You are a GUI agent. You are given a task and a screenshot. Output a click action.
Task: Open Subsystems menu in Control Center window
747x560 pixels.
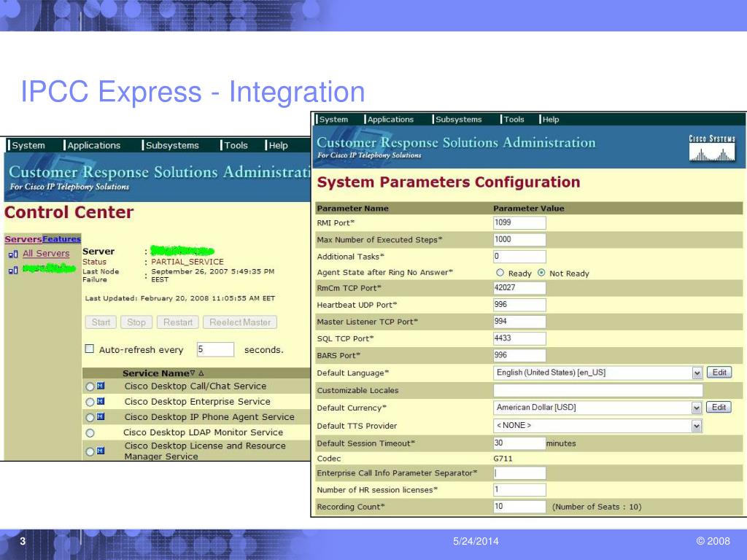[172, 145]
